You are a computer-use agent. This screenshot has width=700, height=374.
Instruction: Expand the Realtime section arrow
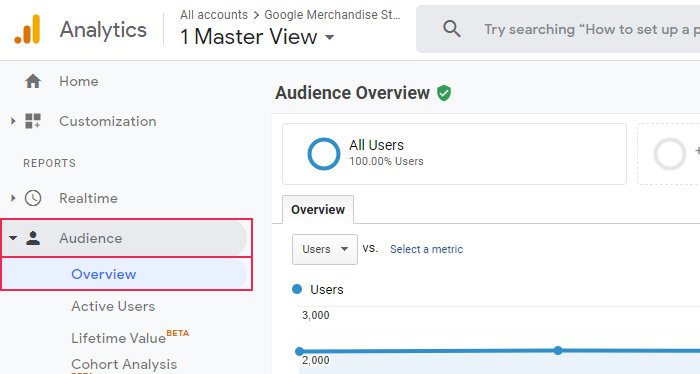[x=13, y=198]
